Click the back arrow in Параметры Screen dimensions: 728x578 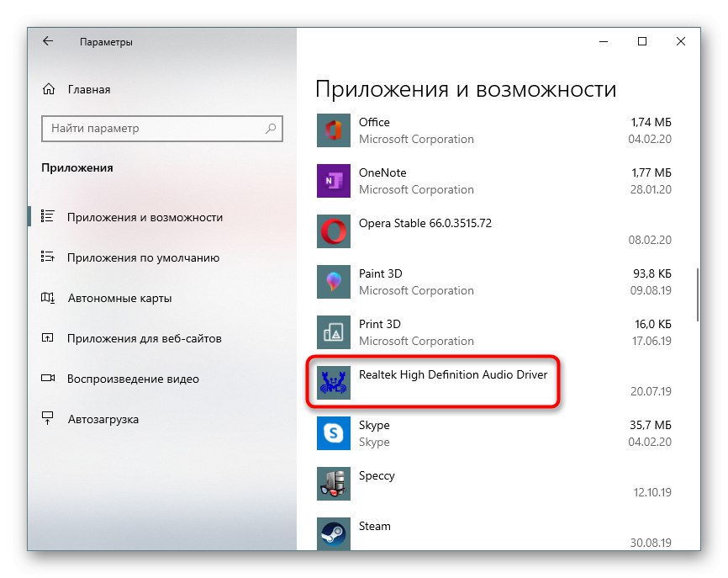pyautogui.click(x=48, y=41)
